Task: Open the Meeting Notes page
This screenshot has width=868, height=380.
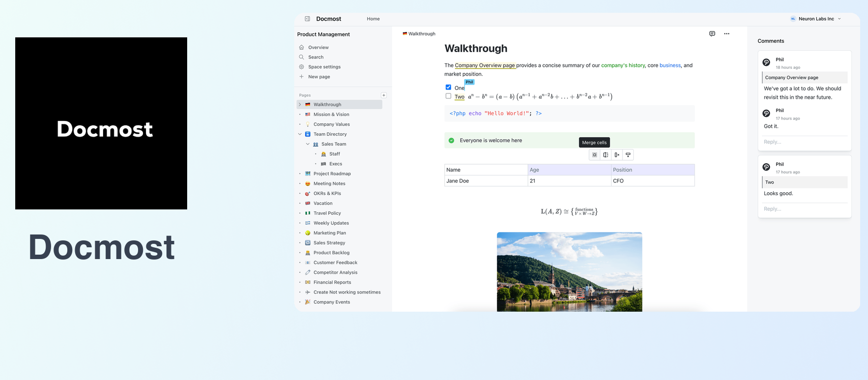Action: [330, 183]
